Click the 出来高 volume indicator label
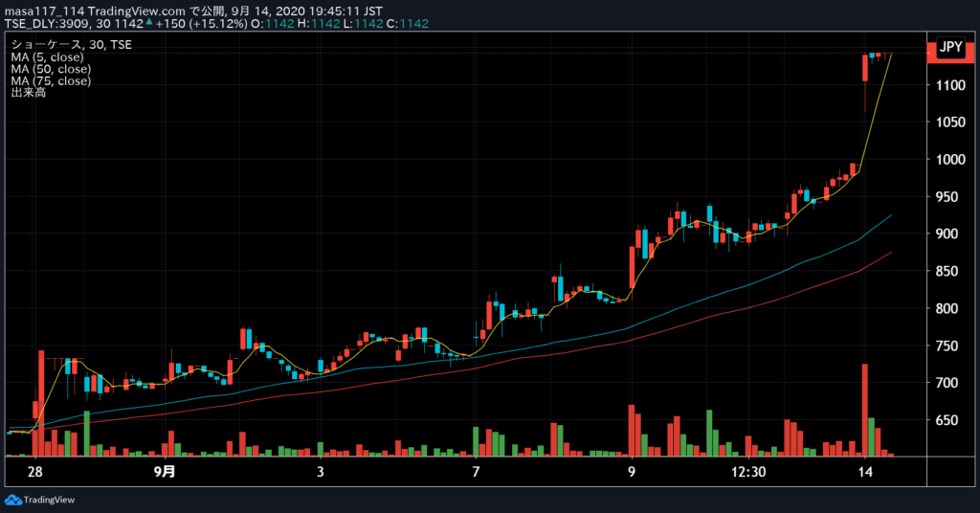 coord(28,93)
